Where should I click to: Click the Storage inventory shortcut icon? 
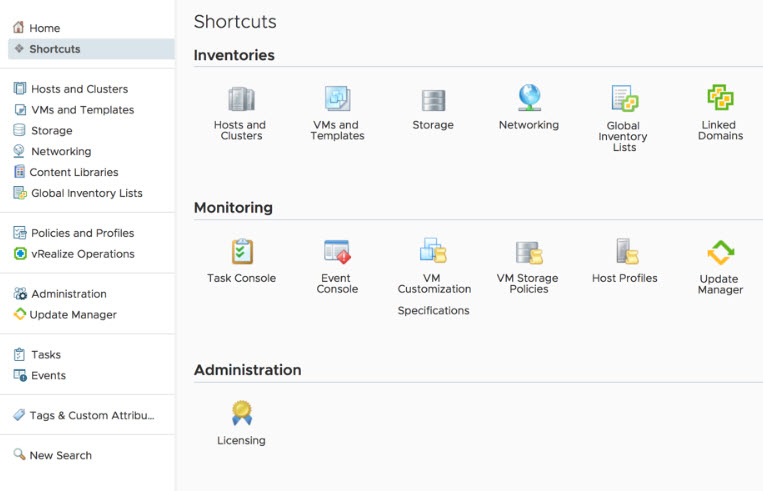click(433, 100)
